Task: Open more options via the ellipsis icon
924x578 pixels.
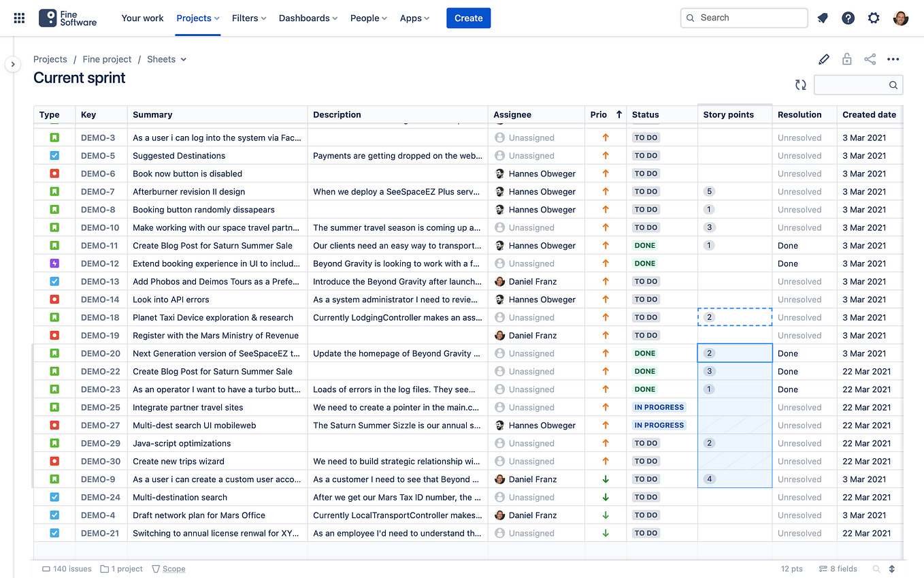Action: (x=893, y=59)
